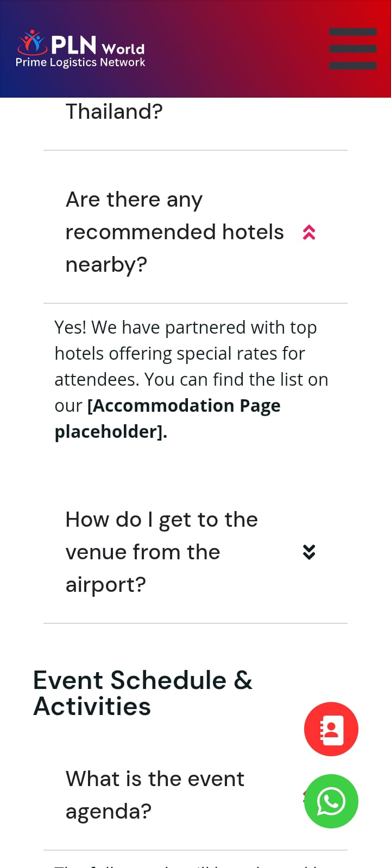Select the 'Event Schedule & Activities' section heading
This screenshot has height=868, width=391.
(142, 693)
